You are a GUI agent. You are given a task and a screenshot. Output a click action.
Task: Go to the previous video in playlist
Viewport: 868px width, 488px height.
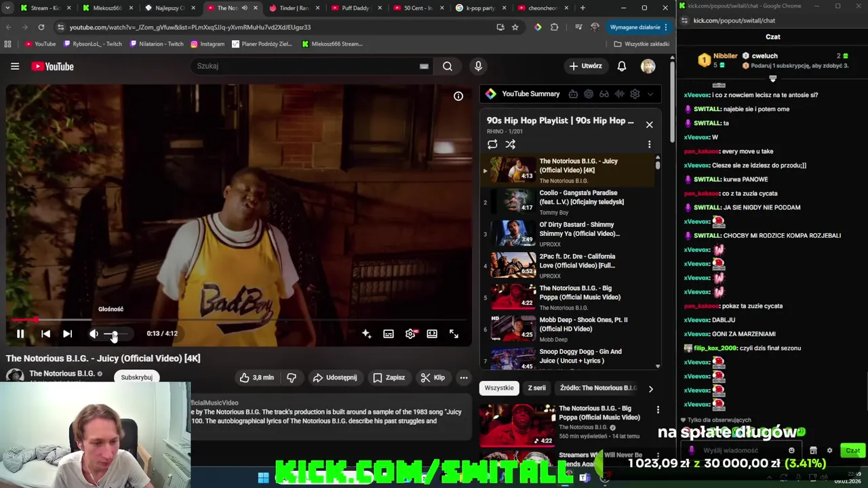pos(45,333)
